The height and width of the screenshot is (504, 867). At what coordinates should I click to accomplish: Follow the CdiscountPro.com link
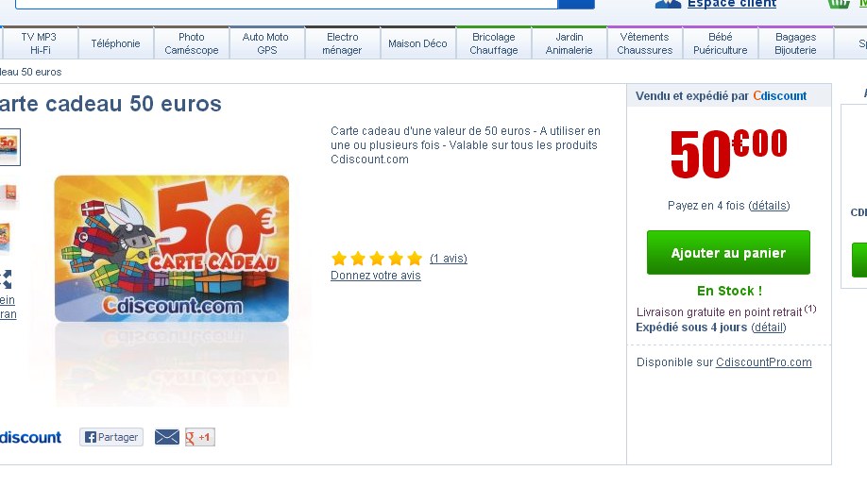tap(764, 362)
